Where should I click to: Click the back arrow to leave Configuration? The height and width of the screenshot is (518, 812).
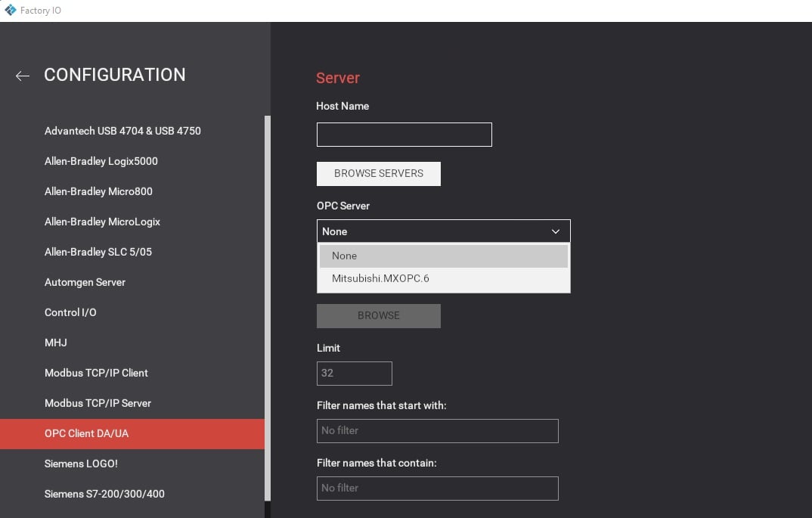tap(22, 76)
